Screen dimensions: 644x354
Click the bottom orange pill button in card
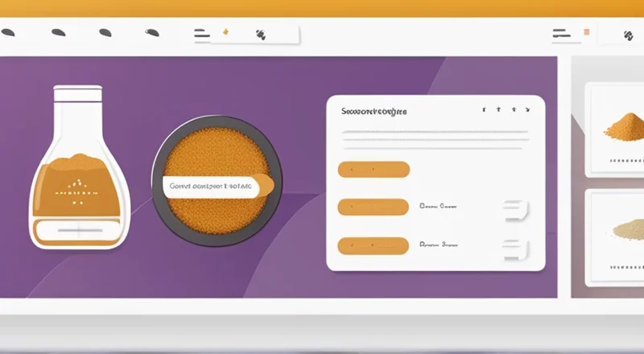pyautogui.click(x=374, y=244)
